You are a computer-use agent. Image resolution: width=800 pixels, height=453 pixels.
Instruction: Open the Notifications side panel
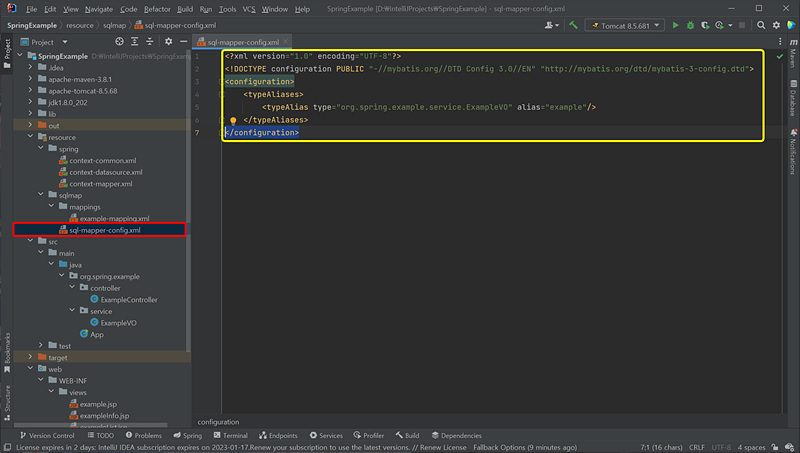[x=793, y=152]
